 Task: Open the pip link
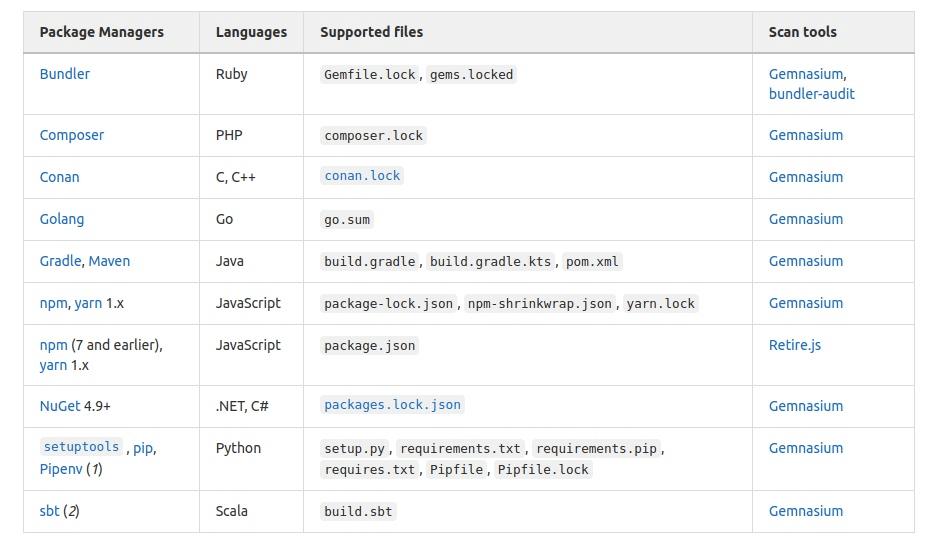pyautogui.click(x=143, y=448)
